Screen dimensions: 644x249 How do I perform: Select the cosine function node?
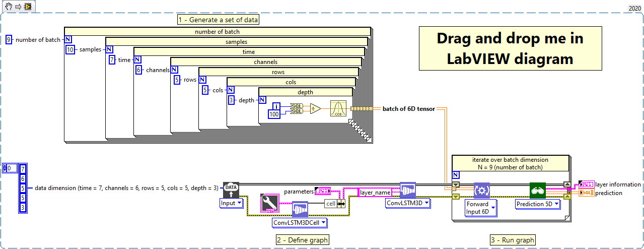point(338,108)
